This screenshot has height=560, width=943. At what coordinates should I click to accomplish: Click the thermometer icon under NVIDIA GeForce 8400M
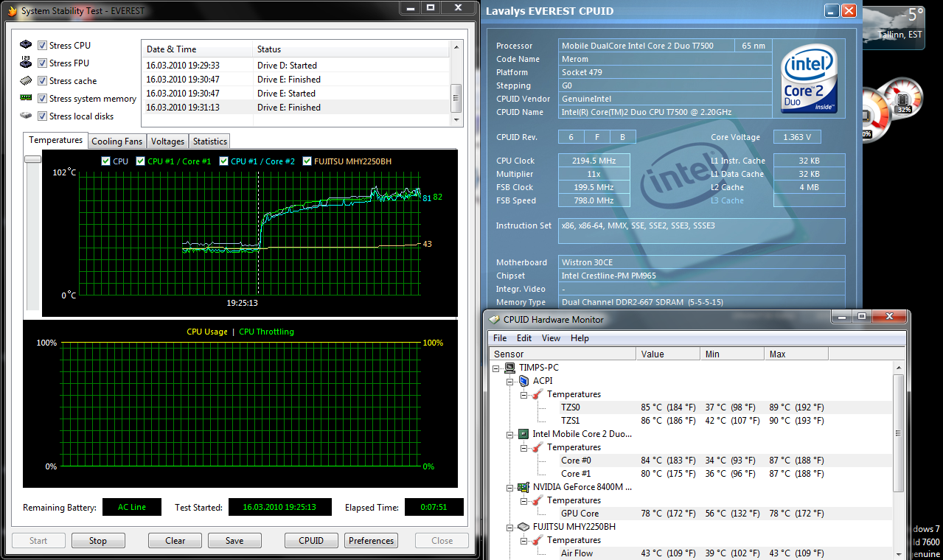(537, 500)
